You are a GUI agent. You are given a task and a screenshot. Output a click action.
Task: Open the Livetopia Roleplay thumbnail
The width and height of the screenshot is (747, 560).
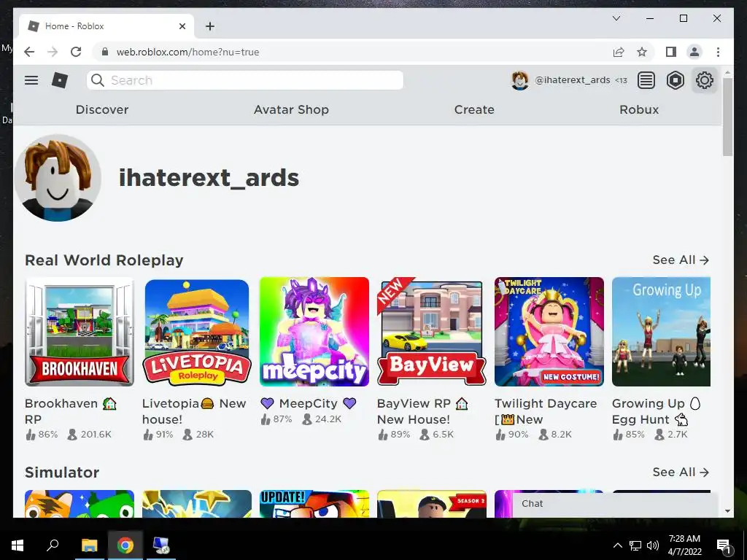197,332
